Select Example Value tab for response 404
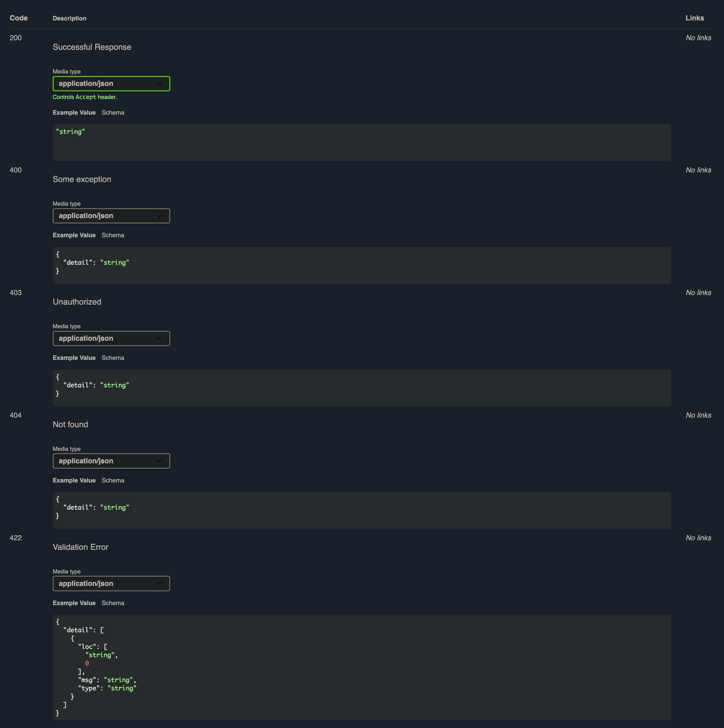Viewport: 724px width, 728px height. [x=74, y=481]
